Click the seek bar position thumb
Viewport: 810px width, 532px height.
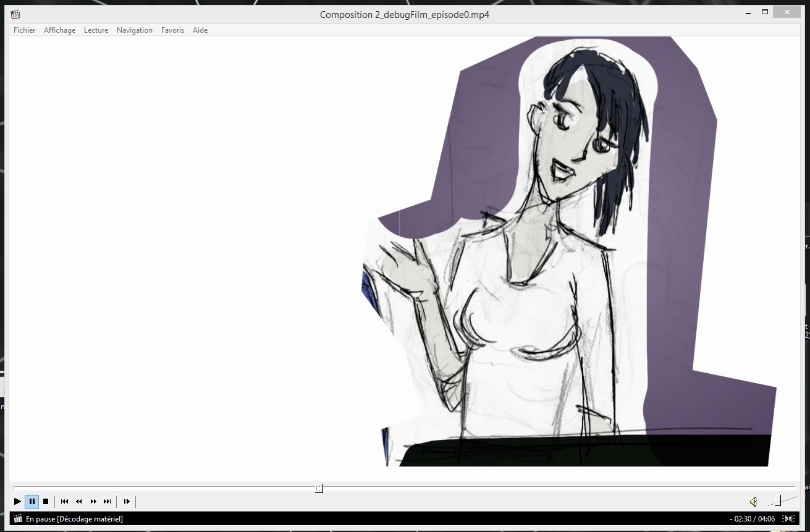(319, 489)
